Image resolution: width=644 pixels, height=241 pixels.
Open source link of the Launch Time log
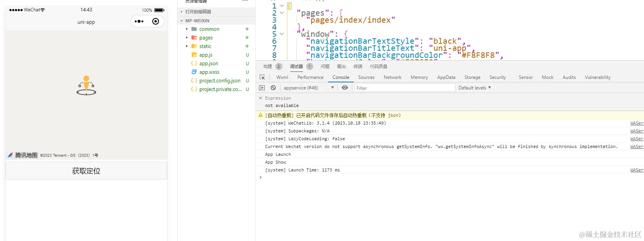pos(637,170)
